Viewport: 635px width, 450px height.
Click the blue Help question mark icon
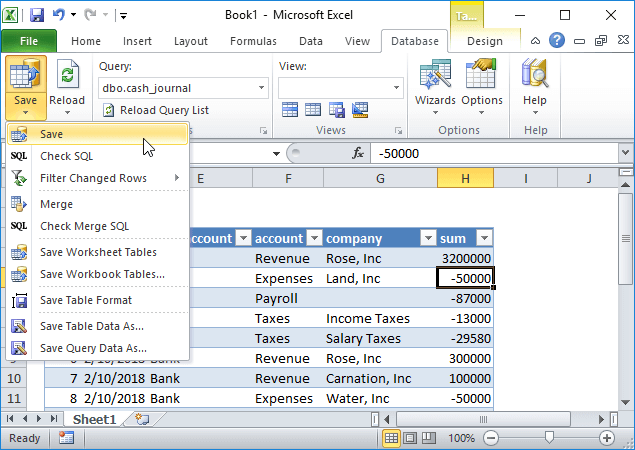click(557, 41)
